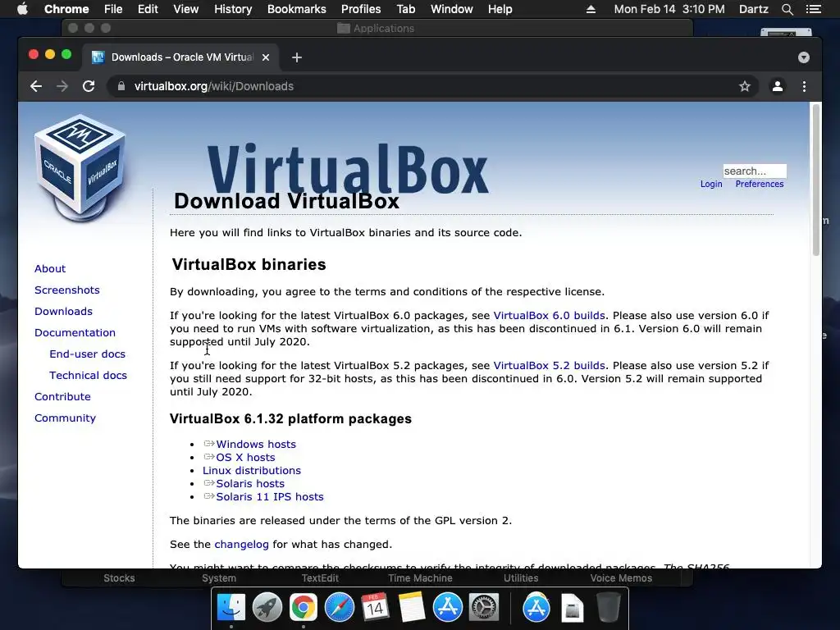The image size is (840, 630).
Task: Open the Community sidebar link
Action: coord(65,418)
